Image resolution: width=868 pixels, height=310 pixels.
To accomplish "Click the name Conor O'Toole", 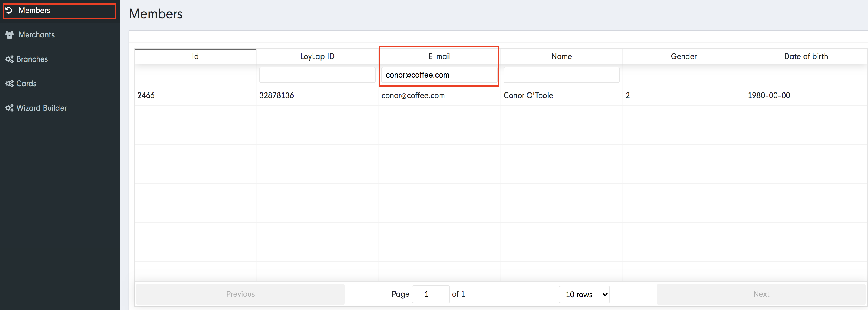I will coord(528,95).
